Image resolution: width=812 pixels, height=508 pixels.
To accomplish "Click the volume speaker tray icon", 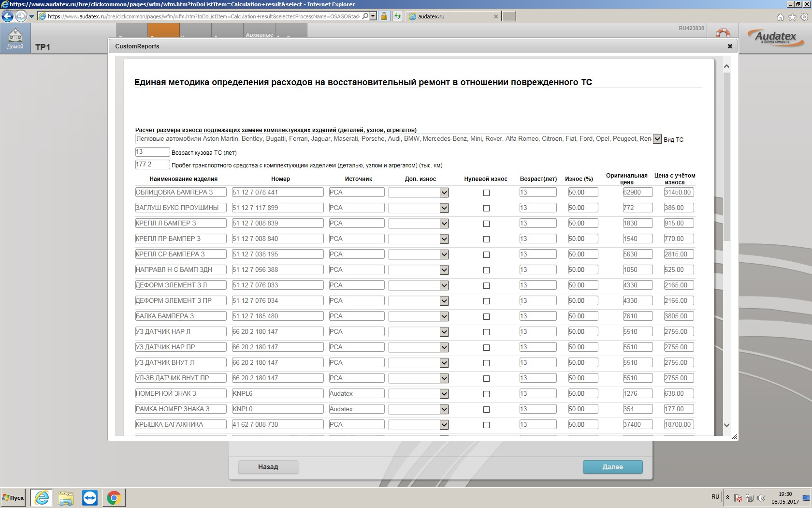I will pos(761,497).
